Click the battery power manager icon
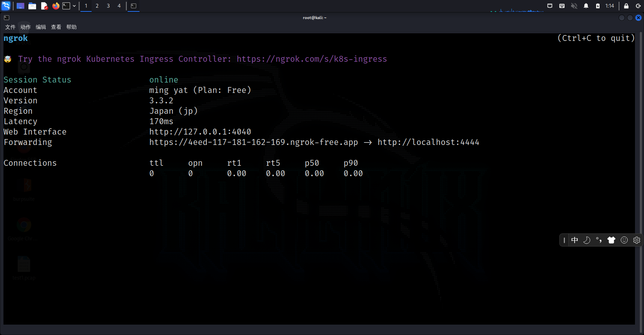 598,6
